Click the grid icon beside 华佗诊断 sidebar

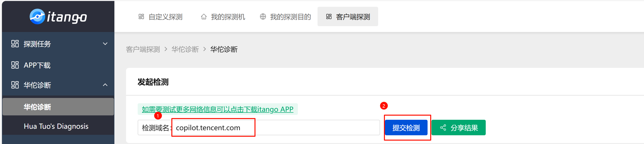[15, 85]
